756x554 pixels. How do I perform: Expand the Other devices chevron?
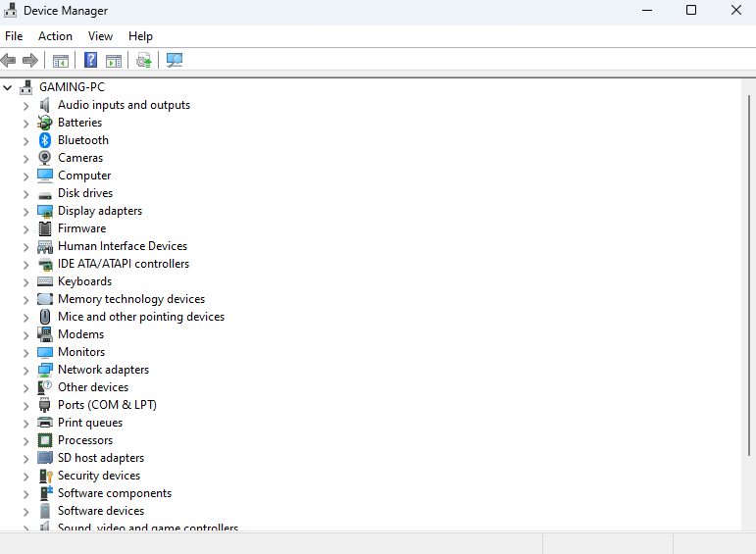26,387
